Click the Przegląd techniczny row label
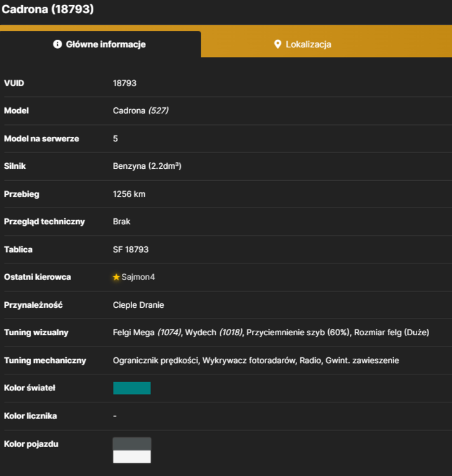The width and height of the screenshot is (452, 476). point(44,222)
